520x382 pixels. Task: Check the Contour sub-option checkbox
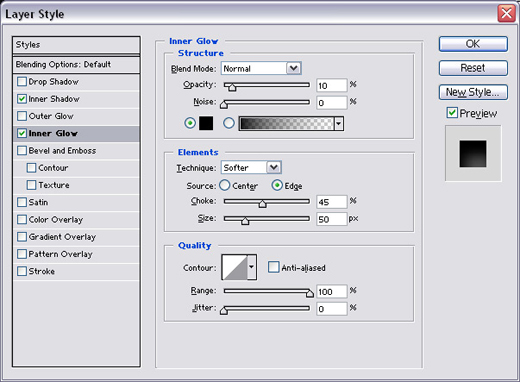tap(31, 168)
